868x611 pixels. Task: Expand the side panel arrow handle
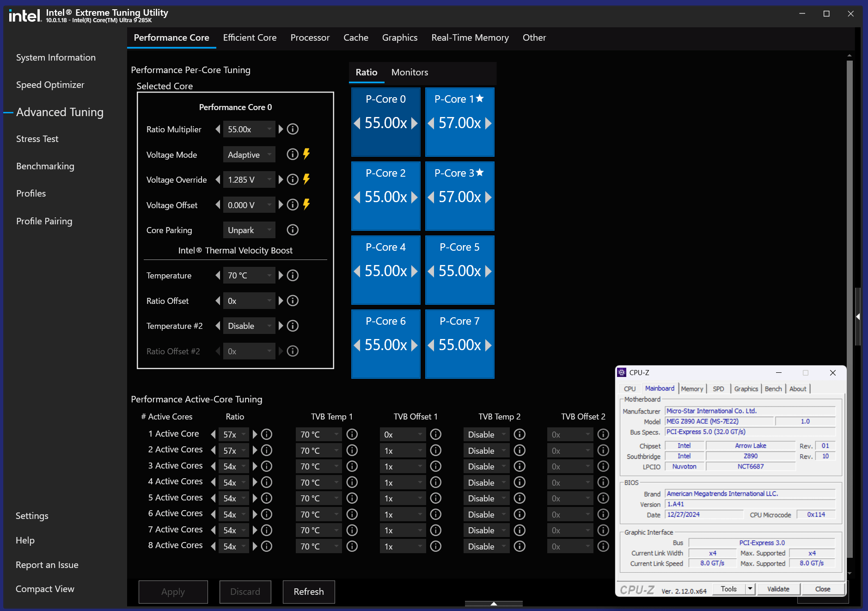click(x=858, y=317)
